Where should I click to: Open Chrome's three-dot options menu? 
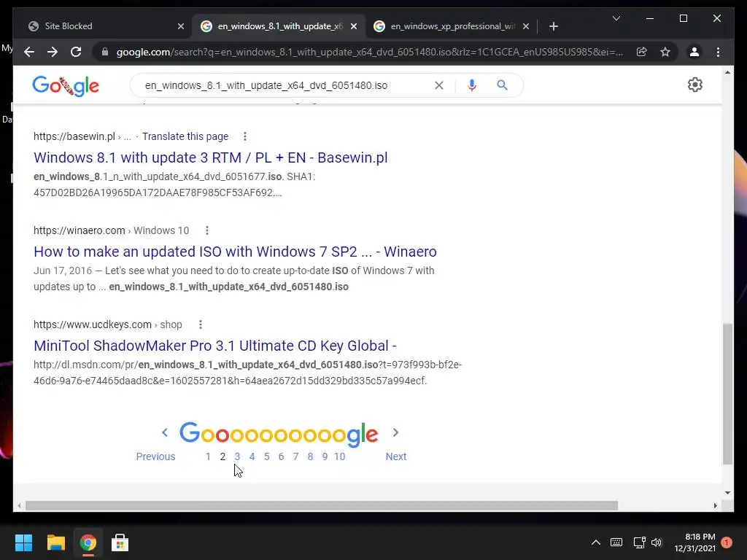[x=719, y=52]
